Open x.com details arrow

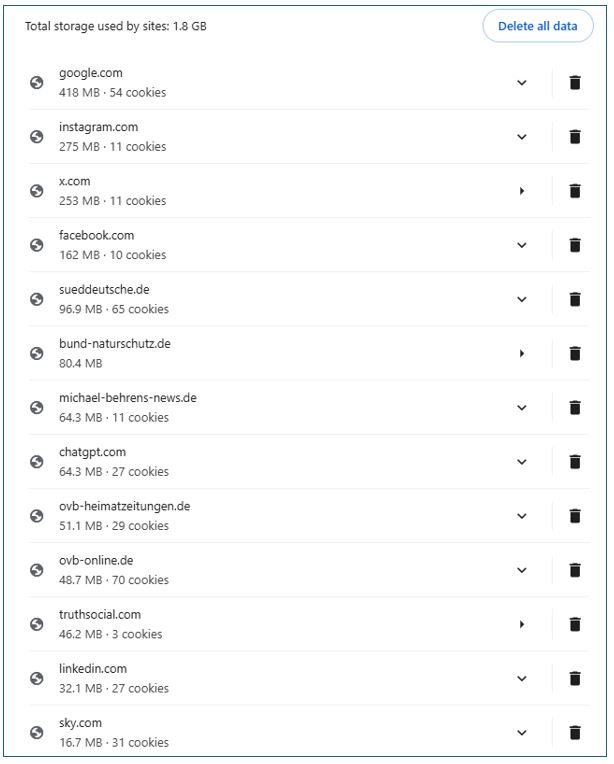(x=522, y=191)
